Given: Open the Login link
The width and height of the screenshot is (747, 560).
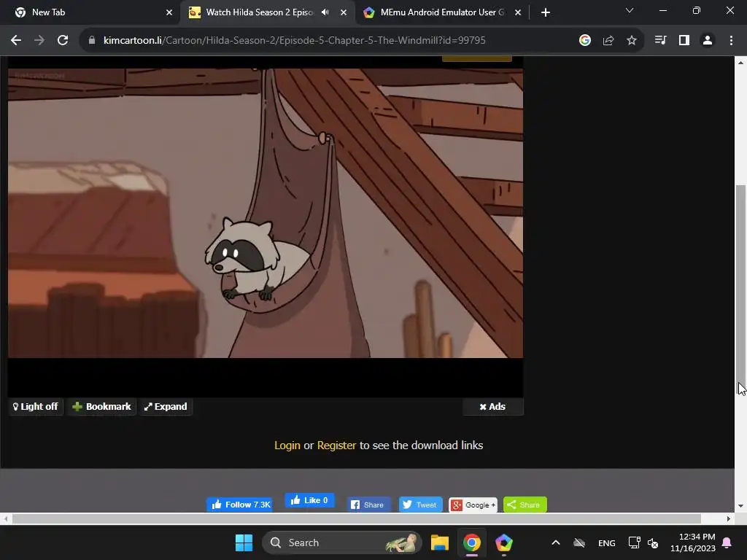Looking at the screenshot, I should (287, 446).
